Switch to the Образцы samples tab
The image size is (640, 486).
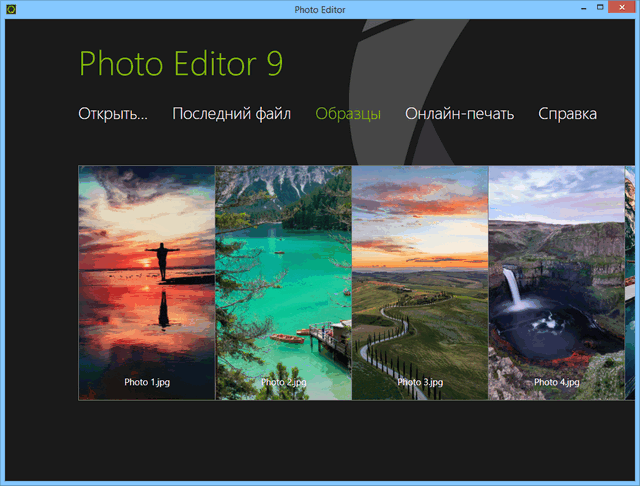coord(348,114)
